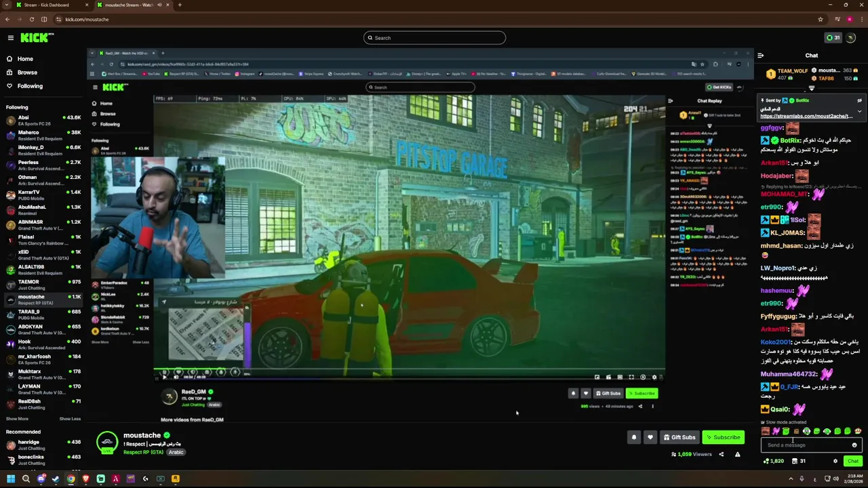Toggle moustache stream notification bell
The image size is (868, 488).
click(634, 437)
